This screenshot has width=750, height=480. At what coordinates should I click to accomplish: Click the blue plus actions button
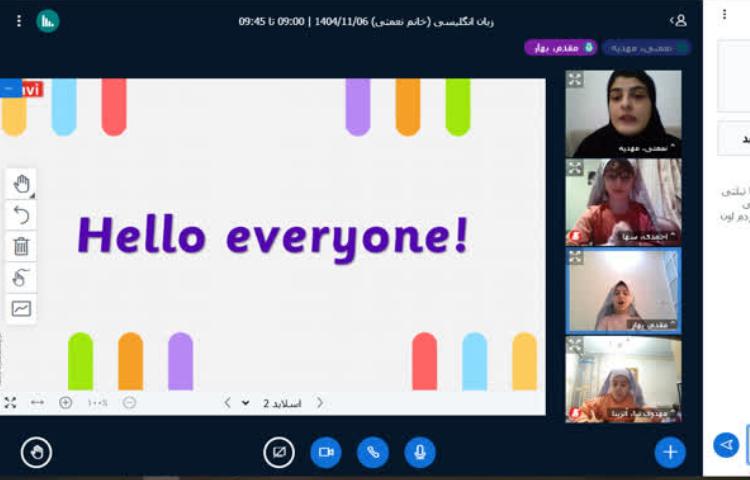(x=670, y=452)
